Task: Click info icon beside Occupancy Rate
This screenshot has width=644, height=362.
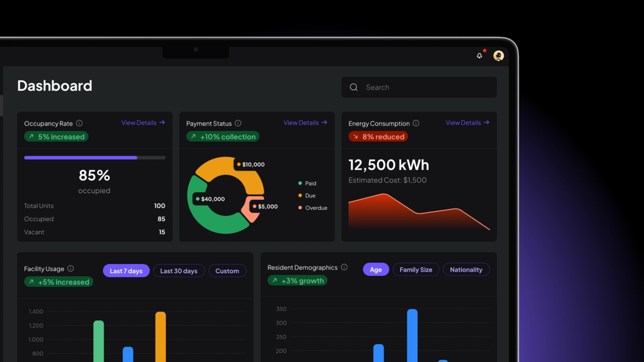Action: 79,123
